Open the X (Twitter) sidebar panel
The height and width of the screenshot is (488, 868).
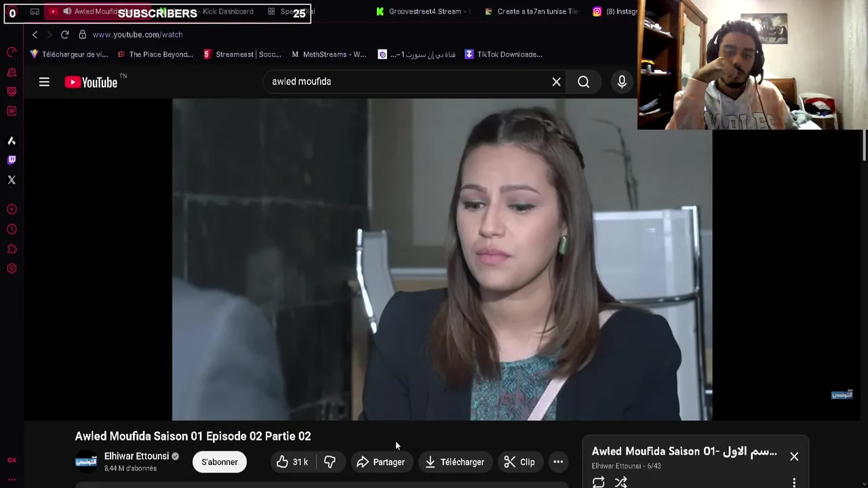(12, 180)
